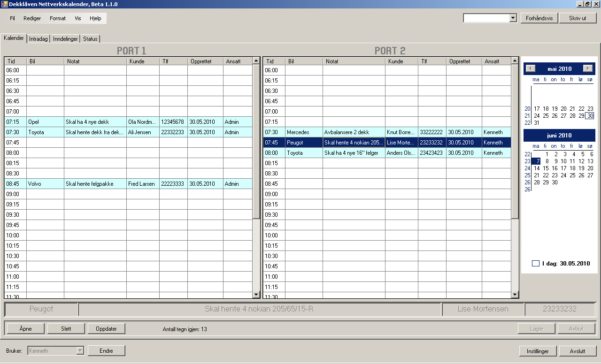Select 'Skal hente dekk fra dek...' note
601x364 pixels.
95,132
